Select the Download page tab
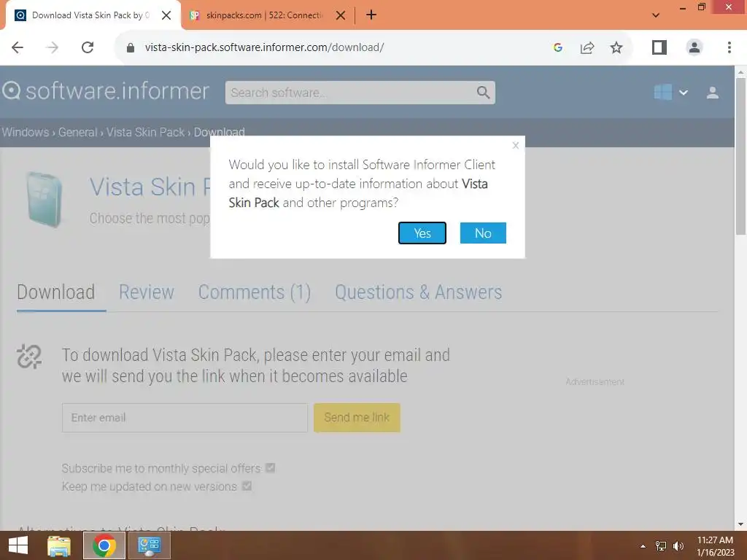 [x=55, y=292]
